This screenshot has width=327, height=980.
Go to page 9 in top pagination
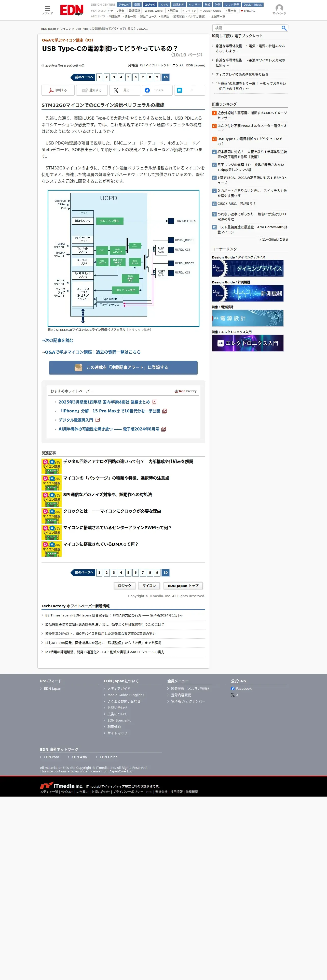click(157, 77)
